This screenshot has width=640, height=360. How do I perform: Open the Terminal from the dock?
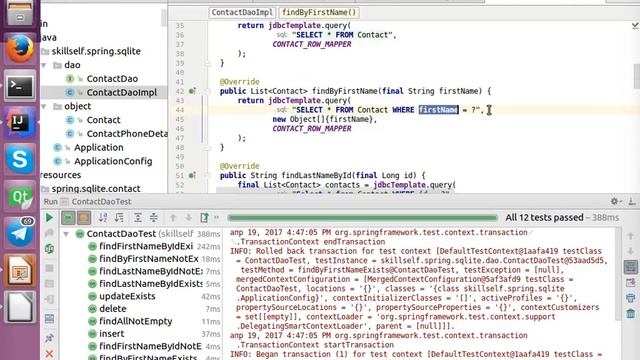[x=20, y=85]
